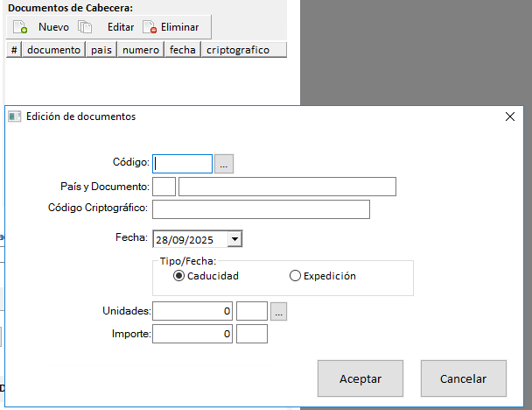The image size is (532, 410).
Task: Open the Código browse ellipsis button
Action: tap(224, 164)
